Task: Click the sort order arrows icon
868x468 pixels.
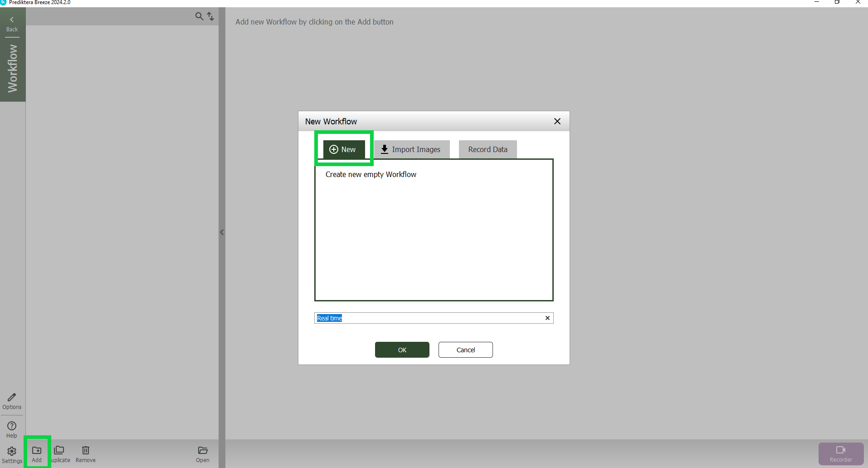Action: point(211,16)
